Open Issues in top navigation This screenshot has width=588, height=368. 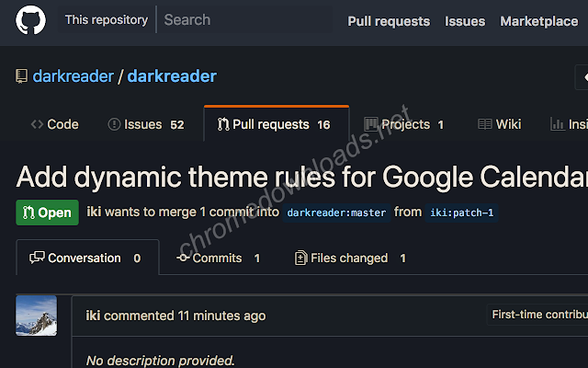(x=465, y=21)
